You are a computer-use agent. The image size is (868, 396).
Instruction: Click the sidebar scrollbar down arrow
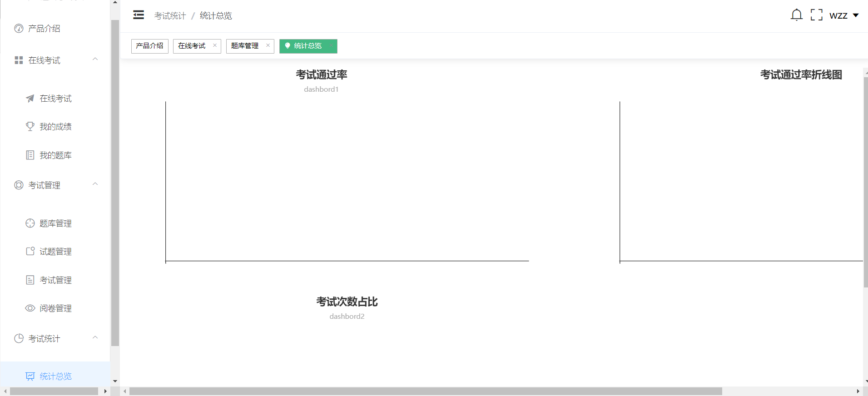coord(115,381)
